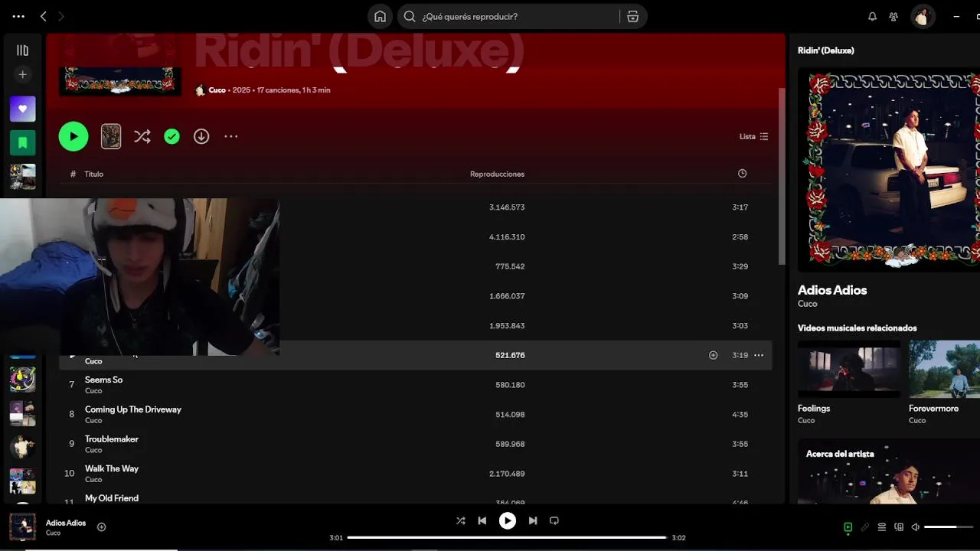Toggle repeat in the player controls
Image resolution: width=980 pixels, height=551 pixels.
click(554, 520)
